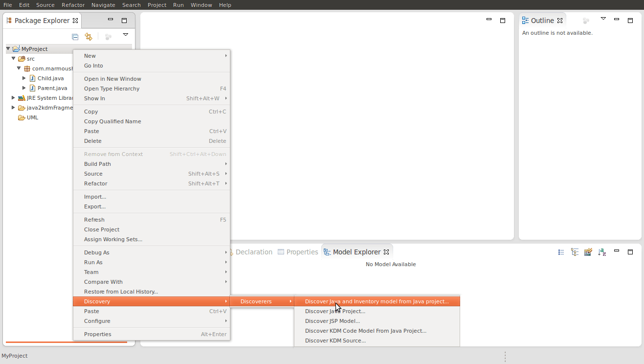The width and height of the screenshot is (644, 364).
Task: Click the JRE System Library icon
Action: [22, 98]
